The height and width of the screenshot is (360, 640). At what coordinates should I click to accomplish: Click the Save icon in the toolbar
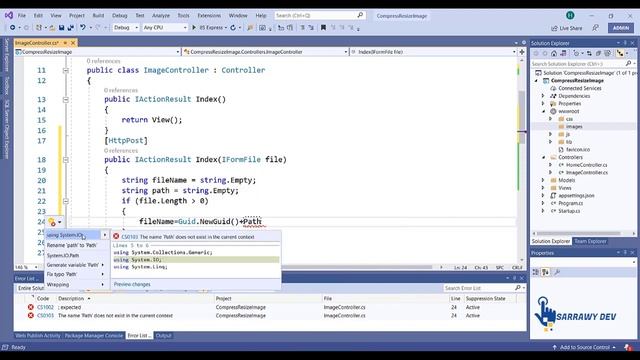pyautogui.click(x=61, y=28)
